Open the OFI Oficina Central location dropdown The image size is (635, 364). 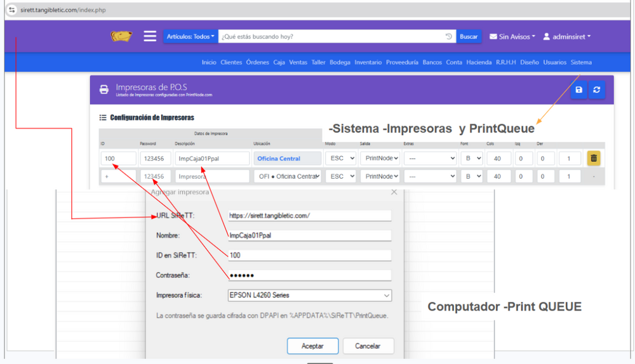click(x=288, y=176)
